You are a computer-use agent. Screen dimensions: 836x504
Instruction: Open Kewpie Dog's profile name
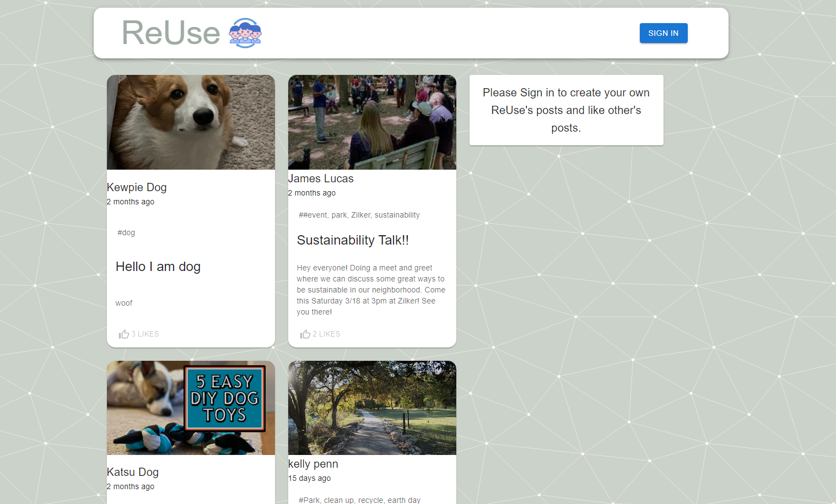(x=137, y=187)
